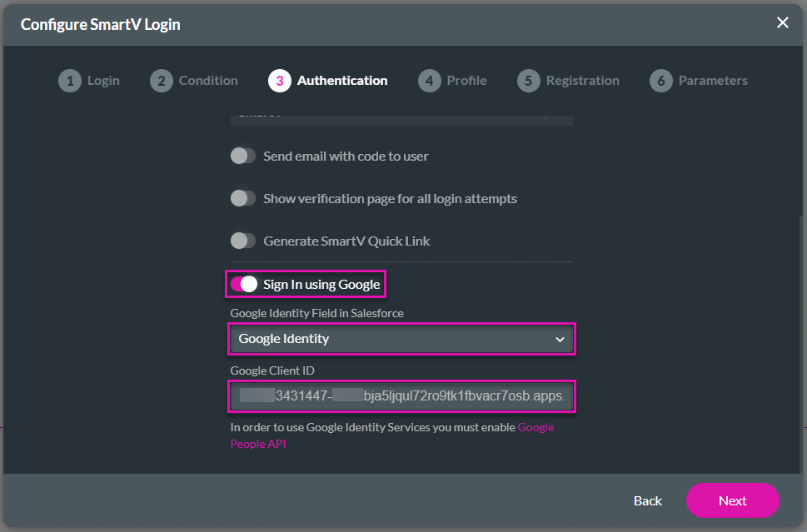Open the Google Identity Field dropdown
This screenshot has width=807, height=532.
(401, 339)
